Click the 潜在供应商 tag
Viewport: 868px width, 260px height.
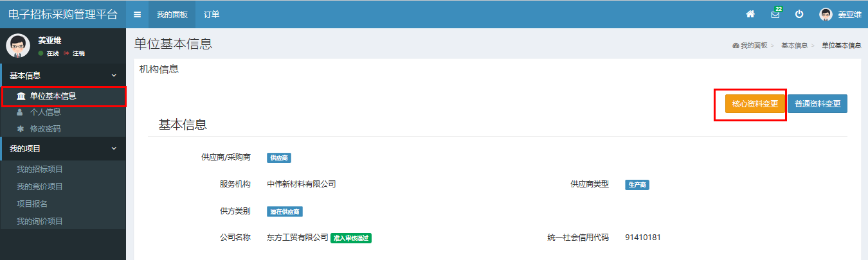click(x=285, y=211)
